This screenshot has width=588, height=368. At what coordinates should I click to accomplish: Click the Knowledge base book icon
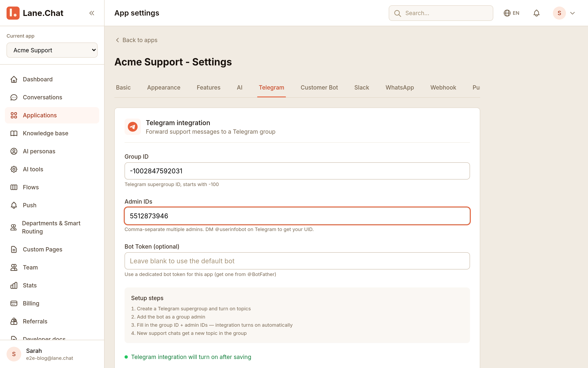pyautogui.click(x=14, y=133)
